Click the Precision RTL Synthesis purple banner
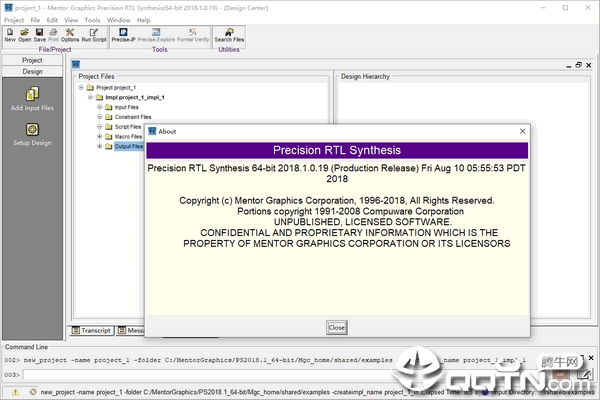 337,150
